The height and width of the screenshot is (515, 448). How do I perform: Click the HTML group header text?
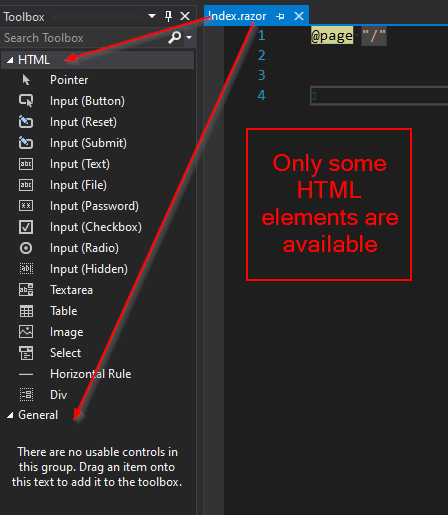(34, 60)
